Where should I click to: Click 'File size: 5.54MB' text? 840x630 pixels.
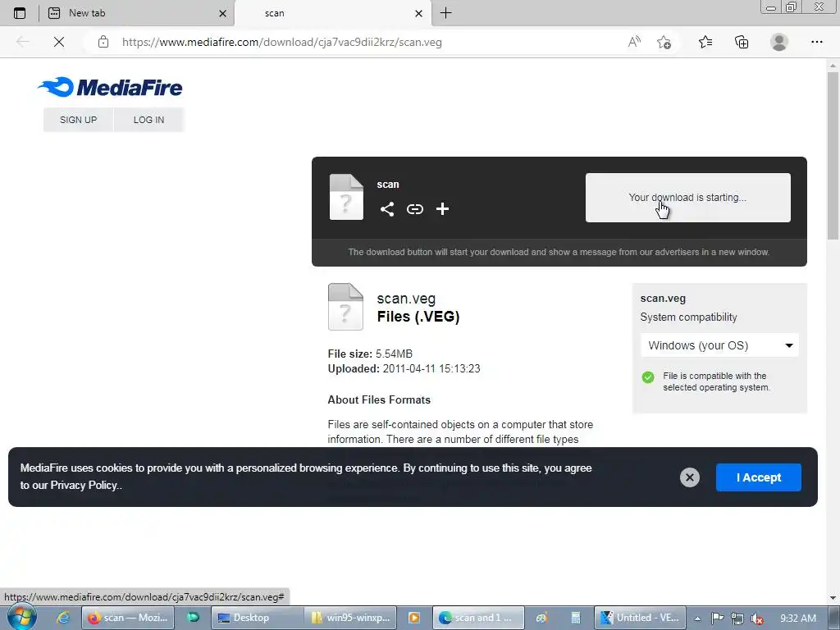[370, 354]
